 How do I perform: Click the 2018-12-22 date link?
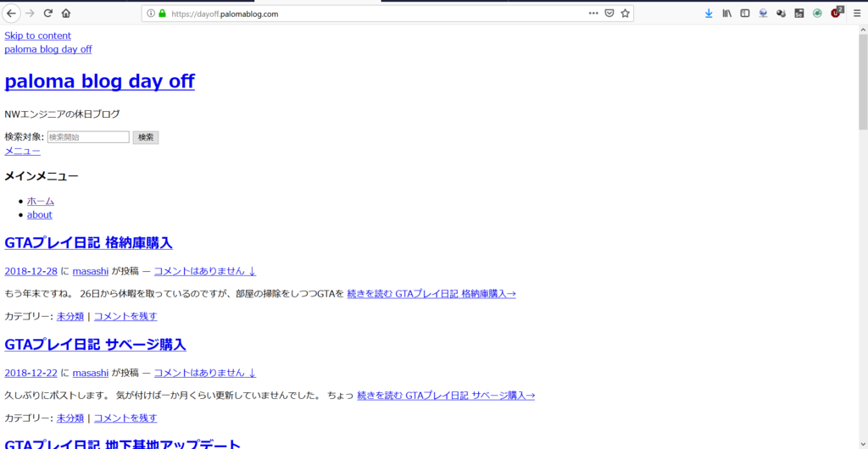31,373
